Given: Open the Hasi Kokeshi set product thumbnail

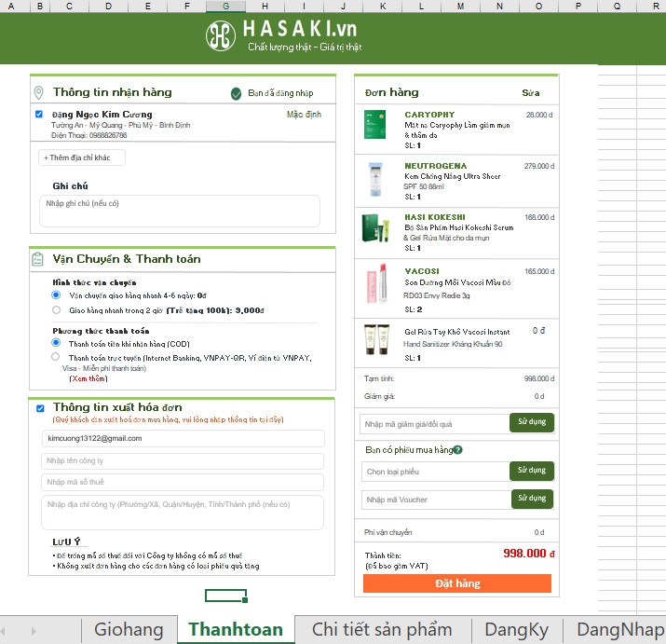Looking at the screenshot, I should [x=375, y=227].
